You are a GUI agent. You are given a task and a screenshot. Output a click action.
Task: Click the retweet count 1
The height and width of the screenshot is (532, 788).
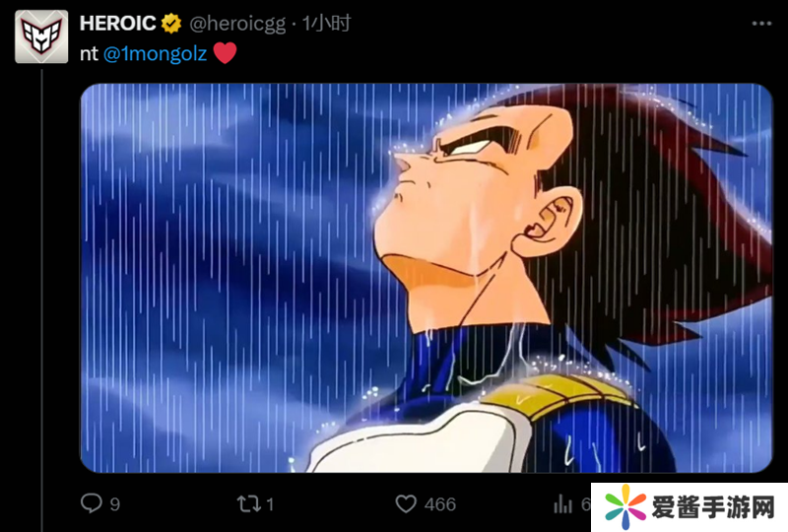[270, 504]
